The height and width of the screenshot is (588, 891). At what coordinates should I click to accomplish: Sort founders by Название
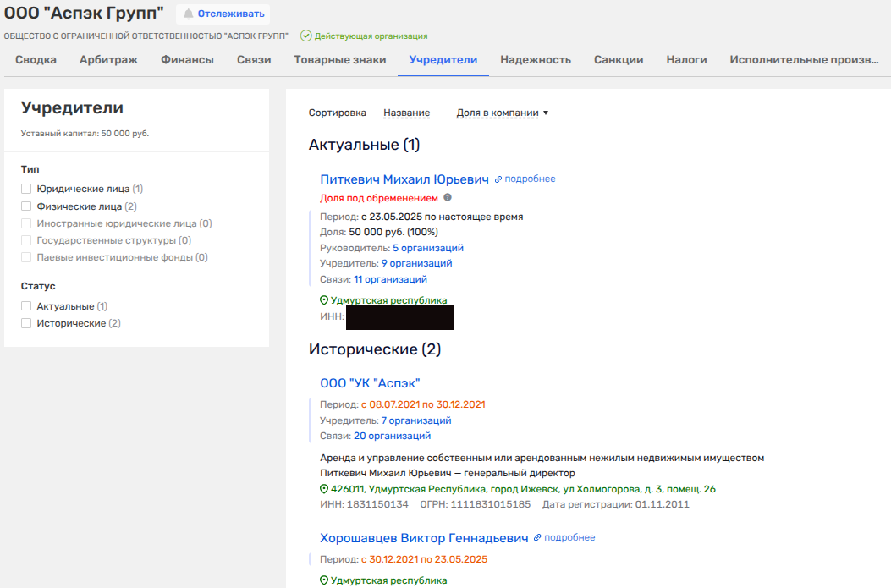coord(406,113)
